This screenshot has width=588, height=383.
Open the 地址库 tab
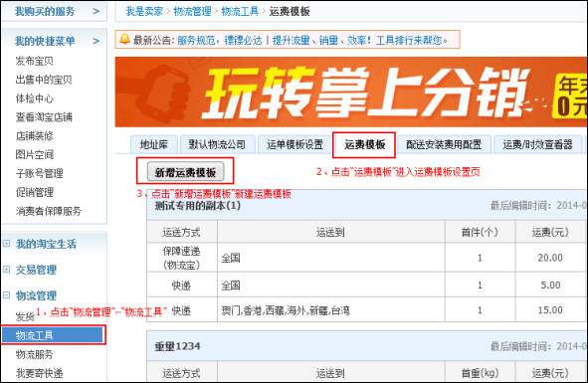[154, 144]
